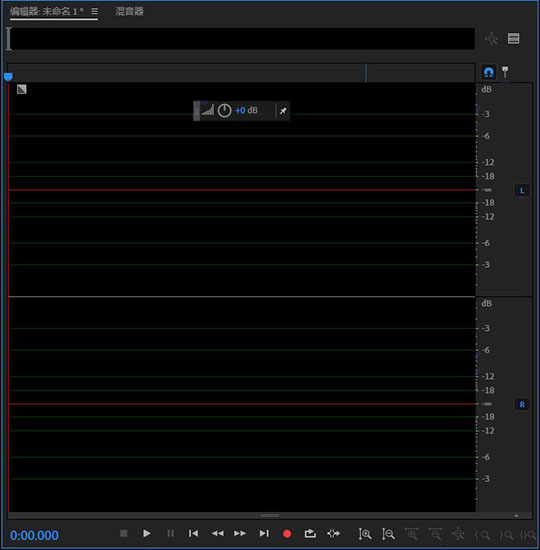Viewport: 540px width, 550px height.
Task: Toggle snapping magnet icon
Action: tap(488, 72)
